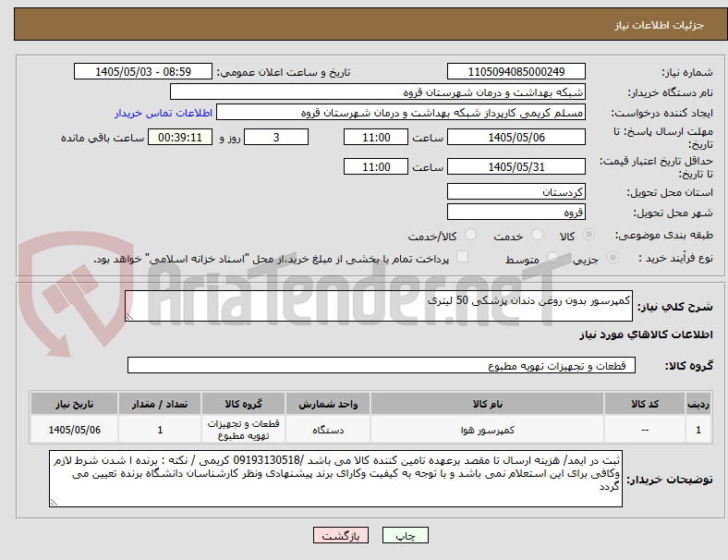Click the تعداد / مقدار column header
This screenshot has width=728, height=560.
coord(160,404)
